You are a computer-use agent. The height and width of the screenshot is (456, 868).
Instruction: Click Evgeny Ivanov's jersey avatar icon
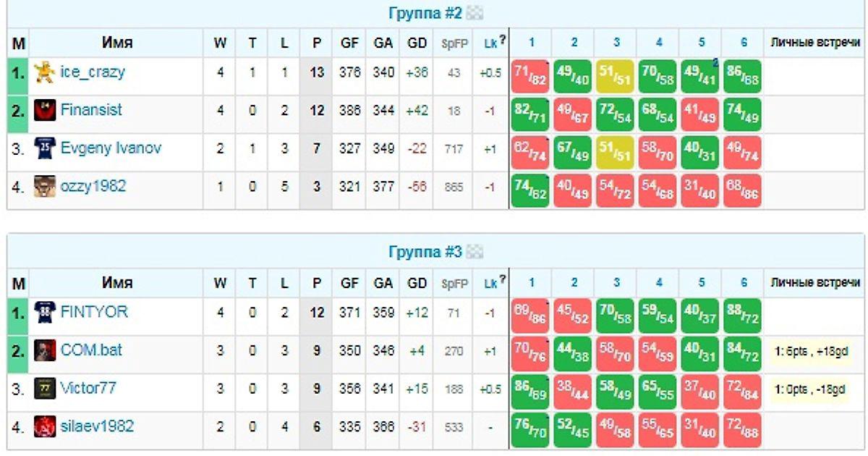(45, 148)
